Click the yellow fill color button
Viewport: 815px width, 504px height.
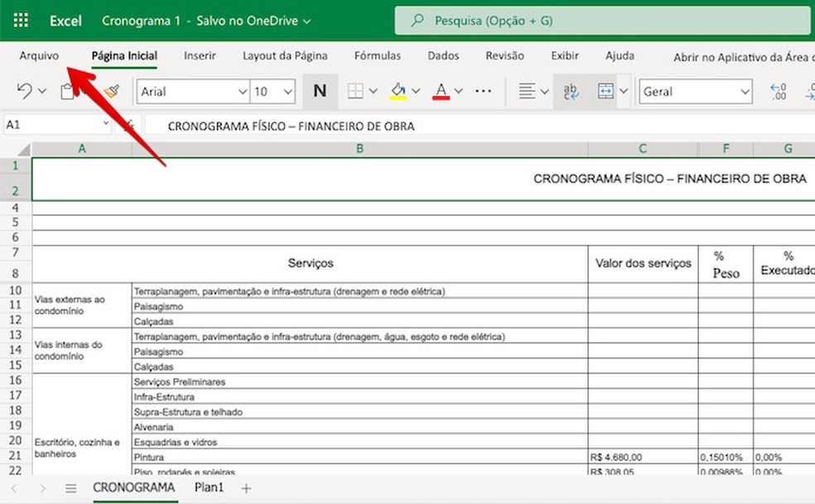pos(398,91)
